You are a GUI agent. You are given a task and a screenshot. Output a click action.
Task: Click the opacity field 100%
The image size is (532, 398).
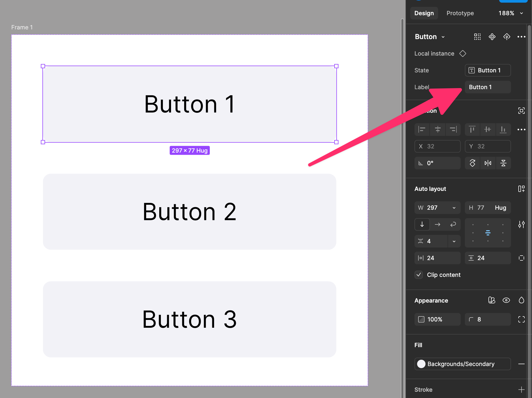point(437,319)
